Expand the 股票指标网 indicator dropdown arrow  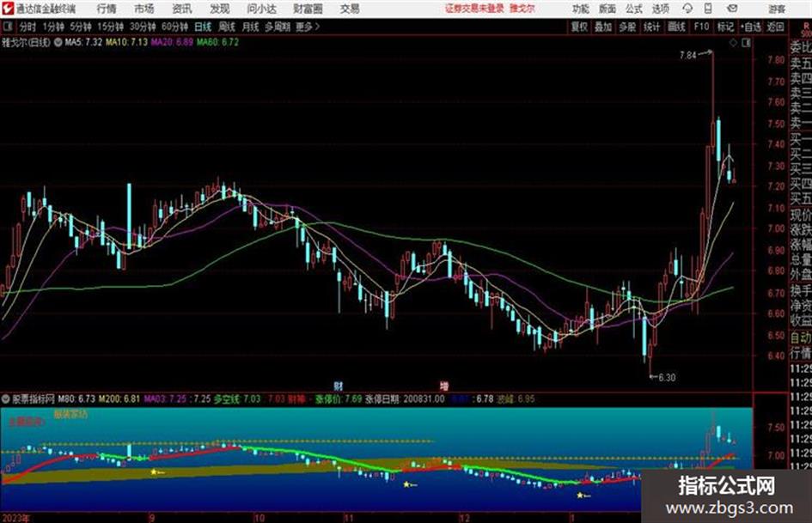[x=6, y=399]
